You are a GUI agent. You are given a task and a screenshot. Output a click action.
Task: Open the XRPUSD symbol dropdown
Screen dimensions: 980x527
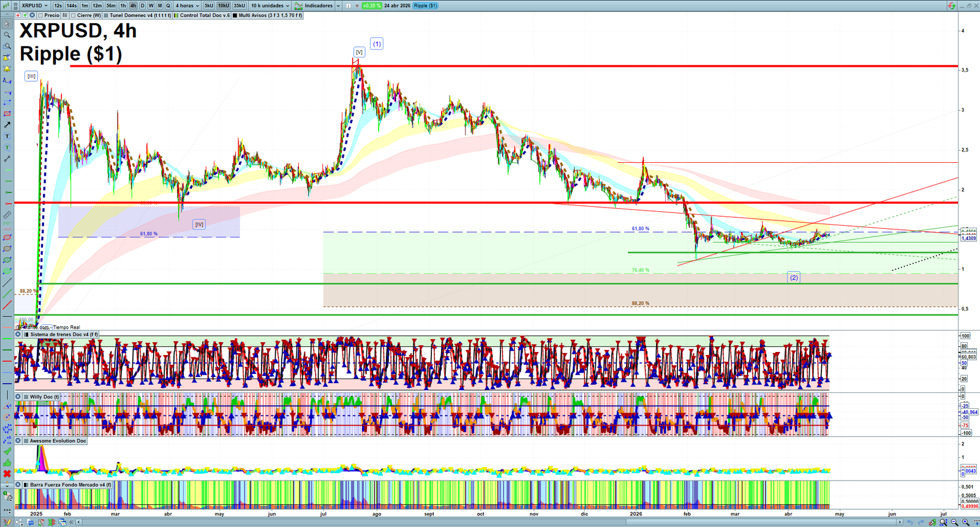point(34,6)
